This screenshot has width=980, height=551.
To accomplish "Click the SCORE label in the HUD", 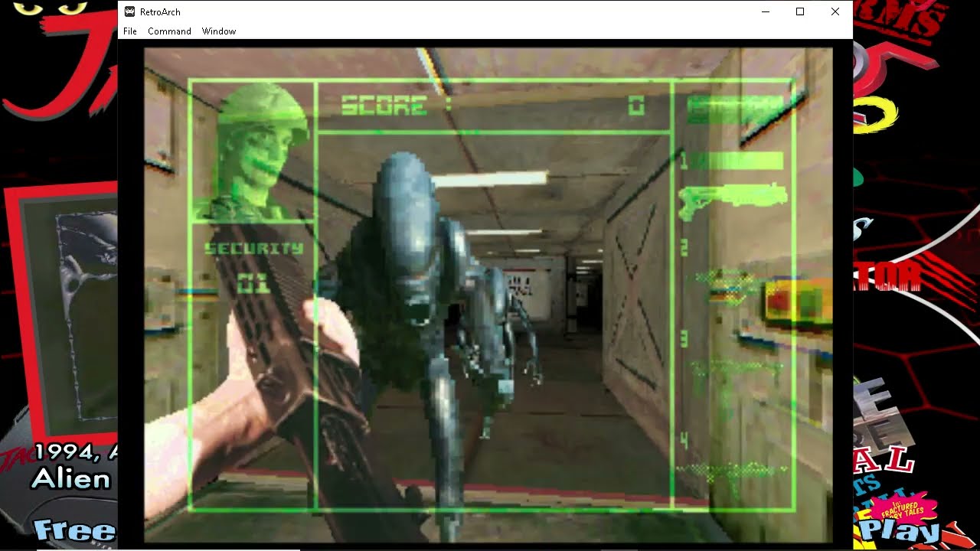I will tap(384, 106).
